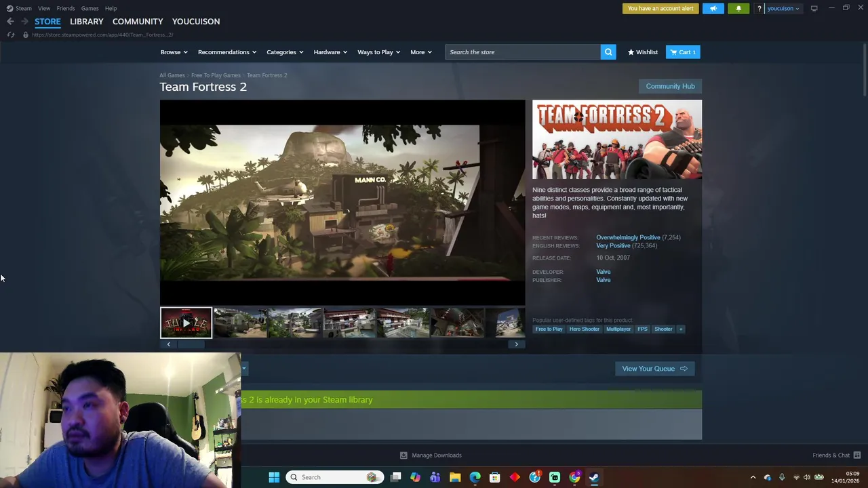Click the microphone tray icon

pyautogui.click(x=782, y=477)
